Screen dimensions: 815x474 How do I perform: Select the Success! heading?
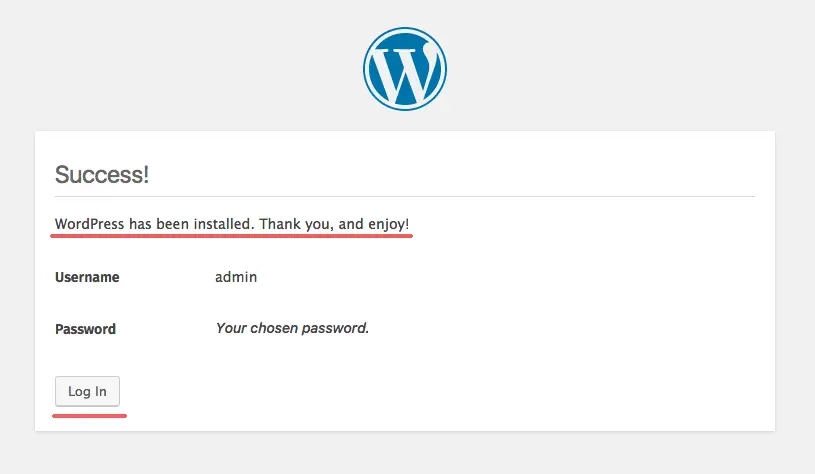pyautogui.click(x=102, y=175)
